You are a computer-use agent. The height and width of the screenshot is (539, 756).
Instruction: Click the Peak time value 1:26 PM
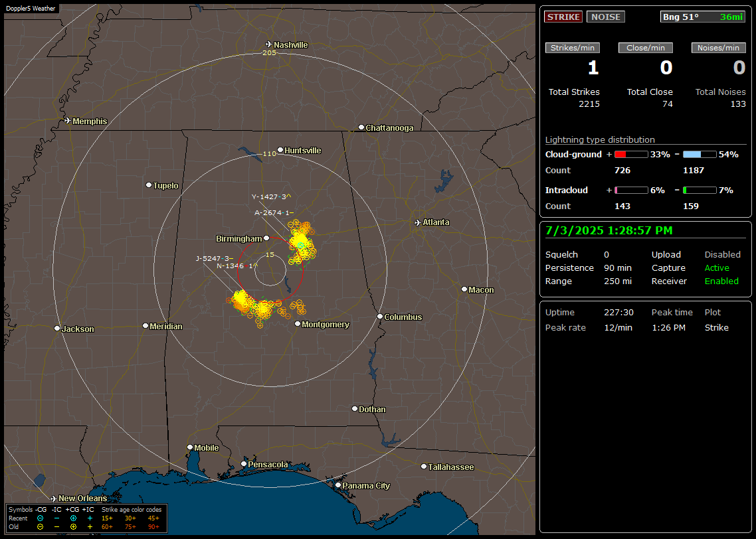click(x=668, y=327)
